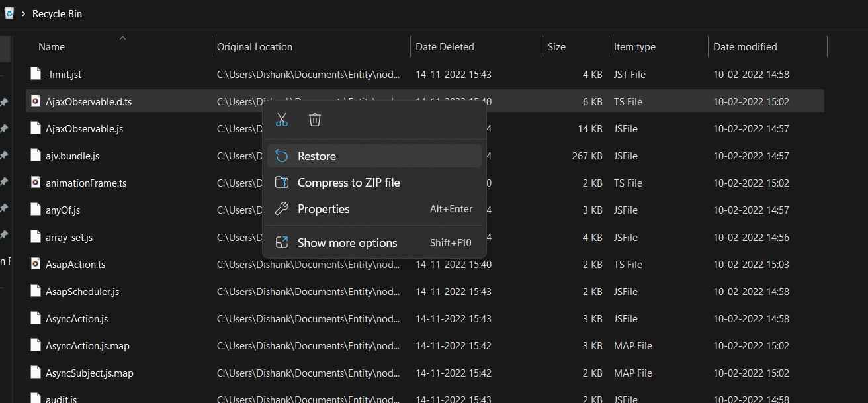Click the JS file icon beside ajv.bundle.js
The image size is (868, 403).
click(x=35, y=156)
